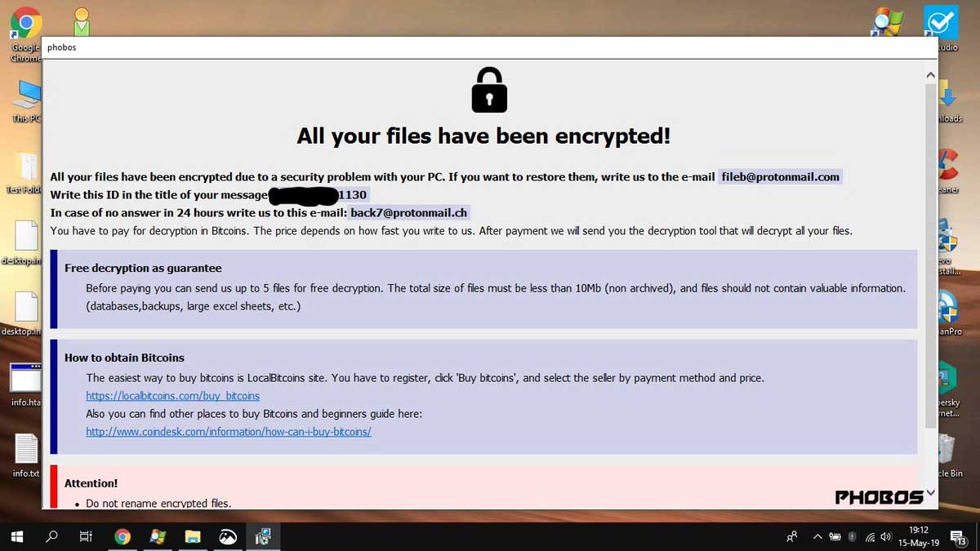980x551 pixels.
Task: Open Task View on taskbar
Action: tap(86, 536)
